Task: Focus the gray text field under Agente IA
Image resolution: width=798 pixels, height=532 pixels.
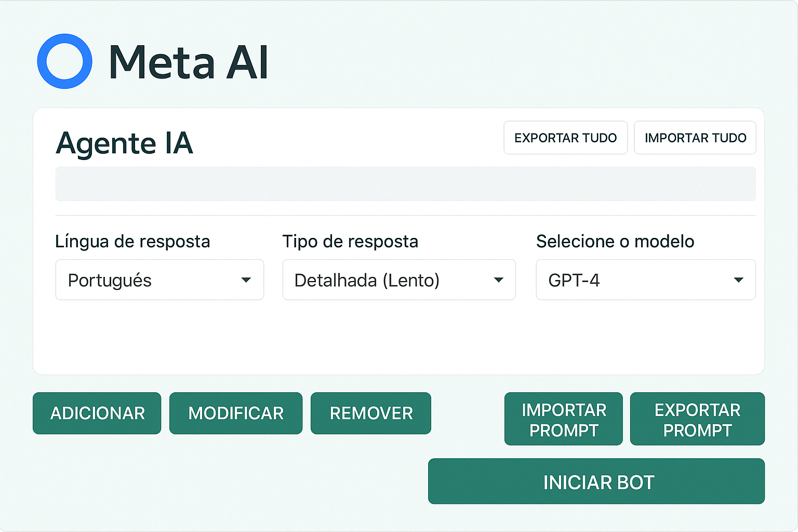Action: 405,184
